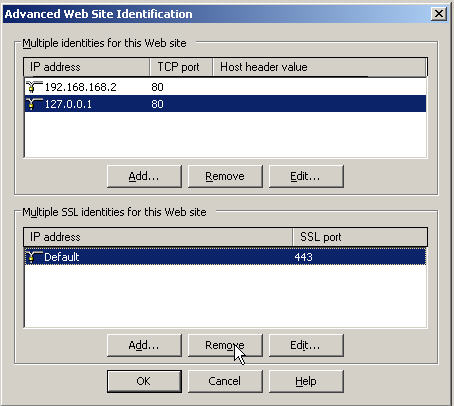
Task: Remove the selected 127.0.0.1 identity
Action: [x=225, y=176]
